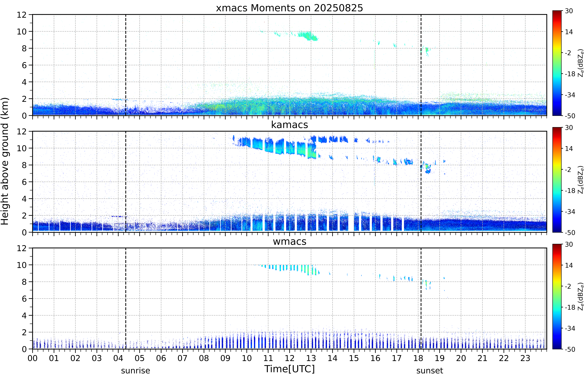Click the '4' height tick of kamacs panel
This screenshot has height=379, width=588.
pyautogui.click(x=24, y=199)
